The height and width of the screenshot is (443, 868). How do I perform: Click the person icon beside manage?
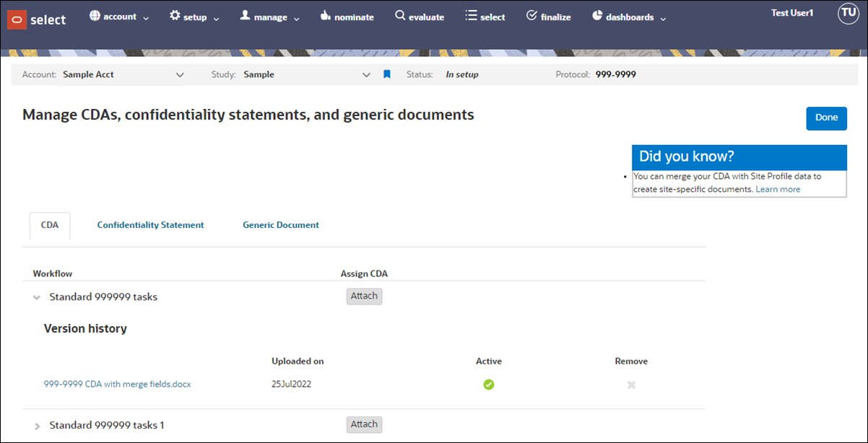[245, 16]
